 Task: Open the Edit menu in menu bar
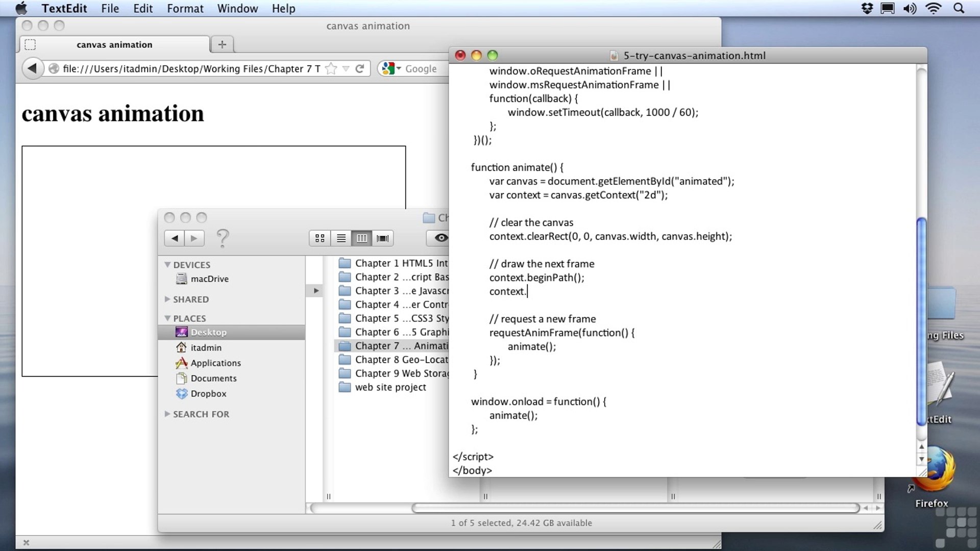pos(143,9)
